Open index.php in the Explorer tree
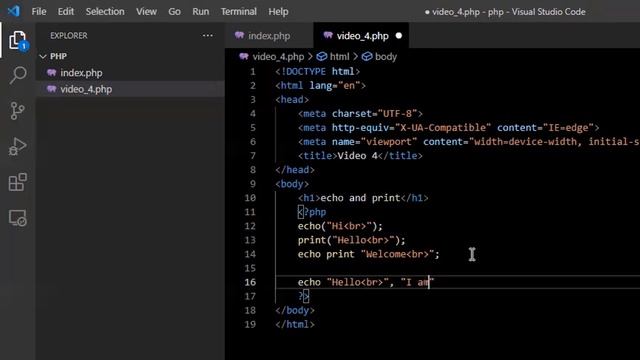Screen dimensions: 640x360 131,73
